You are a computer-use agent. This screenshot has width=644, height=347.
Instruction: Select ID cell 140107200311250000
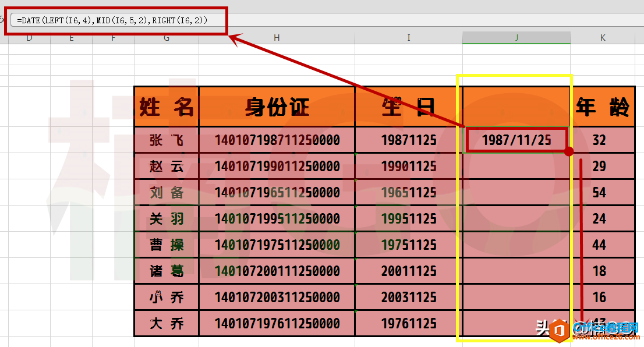click(277, 297)
